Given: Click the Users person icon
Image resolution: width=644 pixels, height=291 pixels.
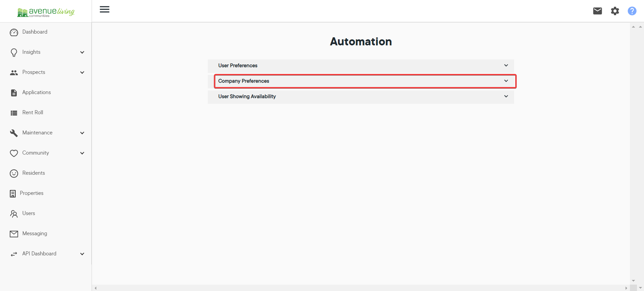Looking at the screenshot, I should coord(14,214).
